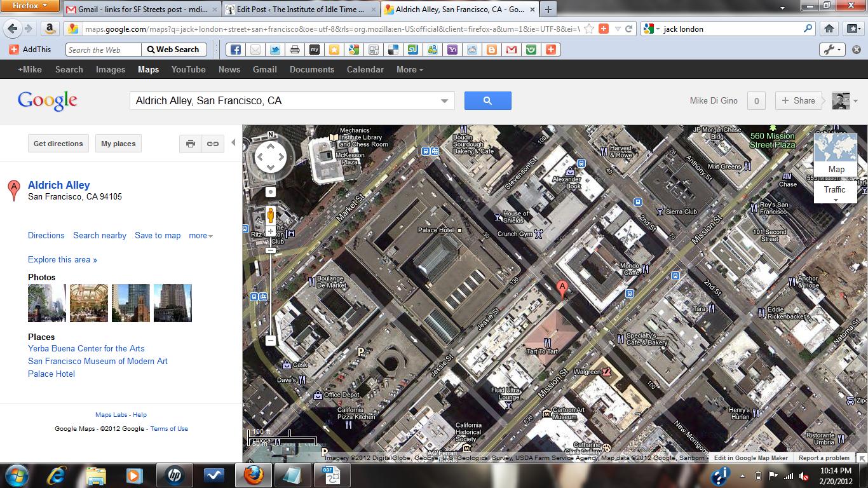Click the red marker A on the map
868x488 pixels.
pyautogui.click(x=562, y=288)
